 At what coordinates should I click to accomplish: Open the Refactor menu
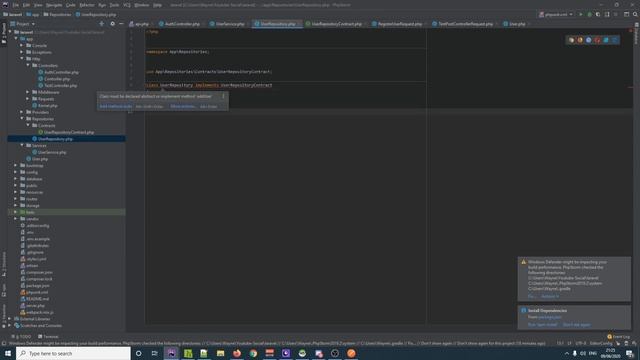tap(87, 5)
